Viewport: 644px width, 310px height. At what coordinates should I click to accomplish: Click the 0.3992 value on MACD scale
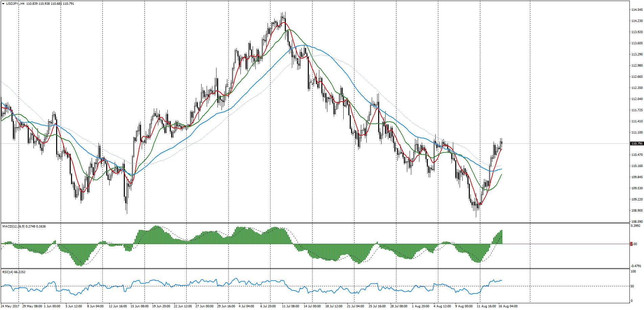(x=636, y=226)
